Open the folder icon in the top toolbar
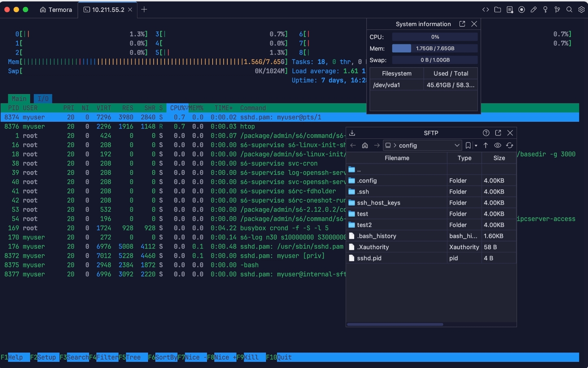This screenshot has height=368, width=588. click(497, 9)
